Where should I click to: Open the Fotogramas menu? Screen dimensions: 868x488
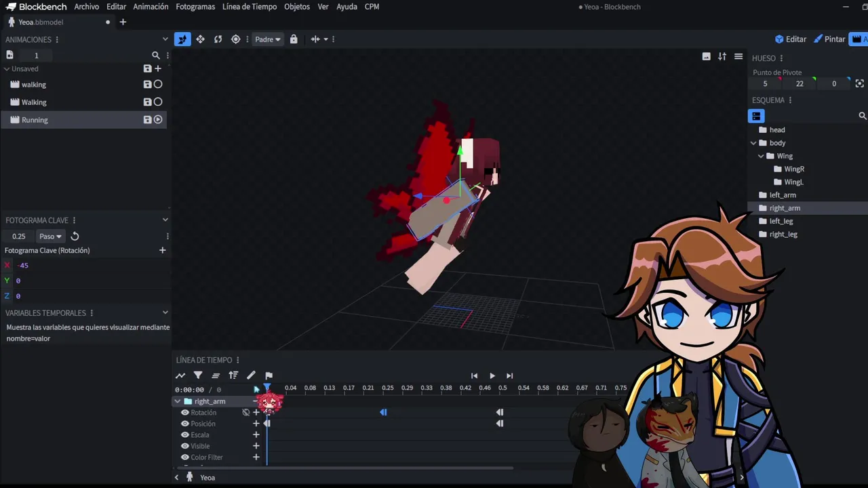[x=195, y=7]
